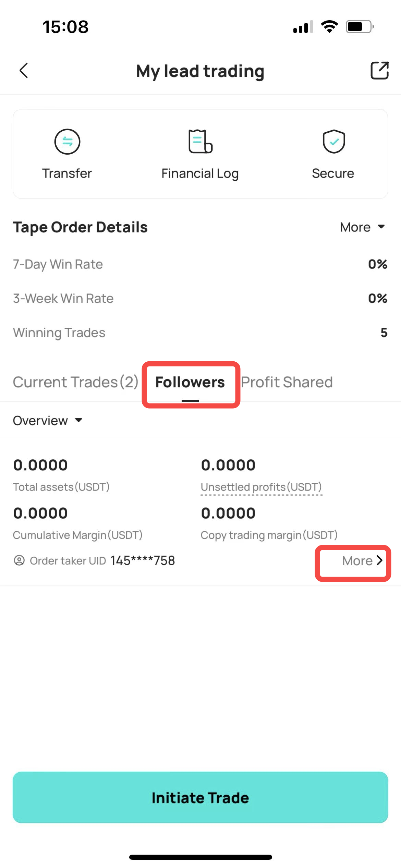Open More chevron for follower details

(x=362, y=561)
